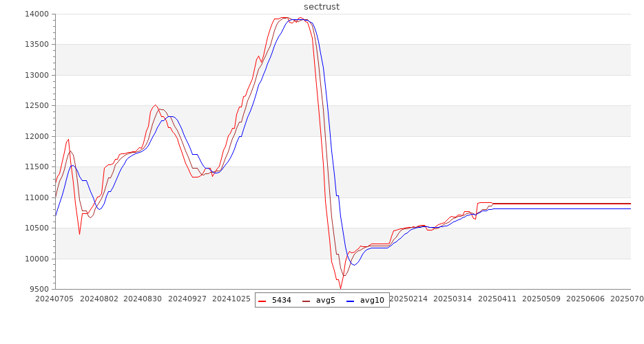Click the 20250411 x-axis date label

497,299
